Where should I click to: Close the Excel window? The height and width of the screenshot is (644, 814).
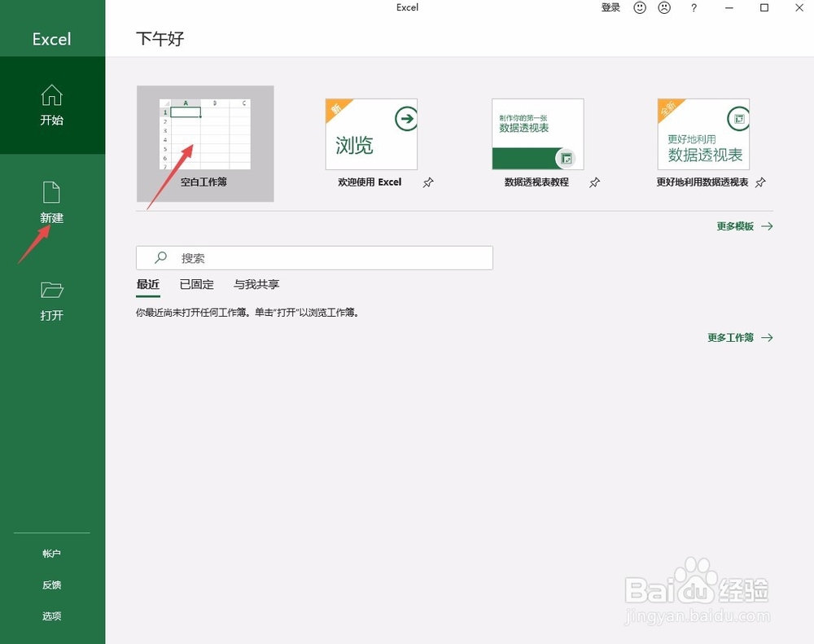pyautogui.click(x=799, y=8)
